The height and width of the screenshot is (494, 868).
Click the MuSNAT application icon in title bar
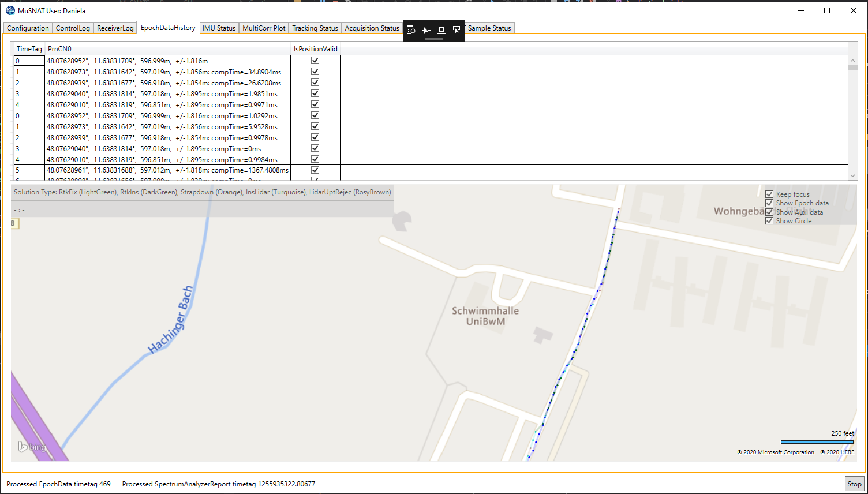point(10,10)
